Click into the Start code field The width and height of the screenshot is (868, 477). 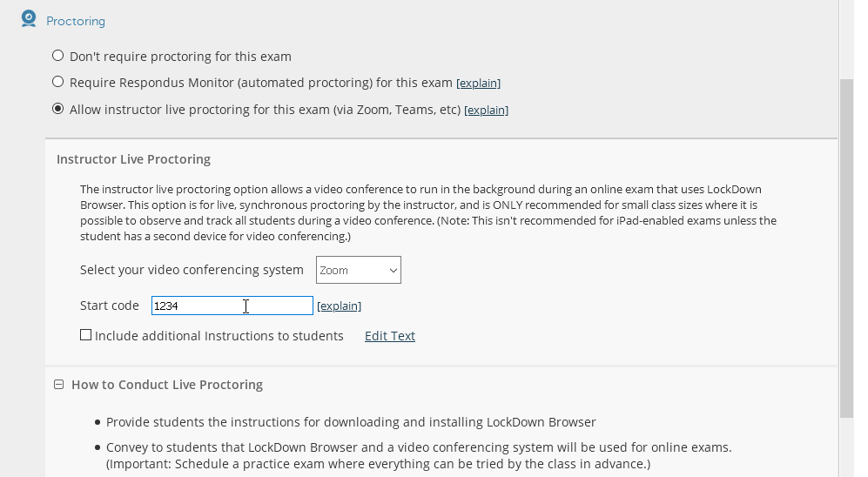pyautogui.click(x=232, y=306)
